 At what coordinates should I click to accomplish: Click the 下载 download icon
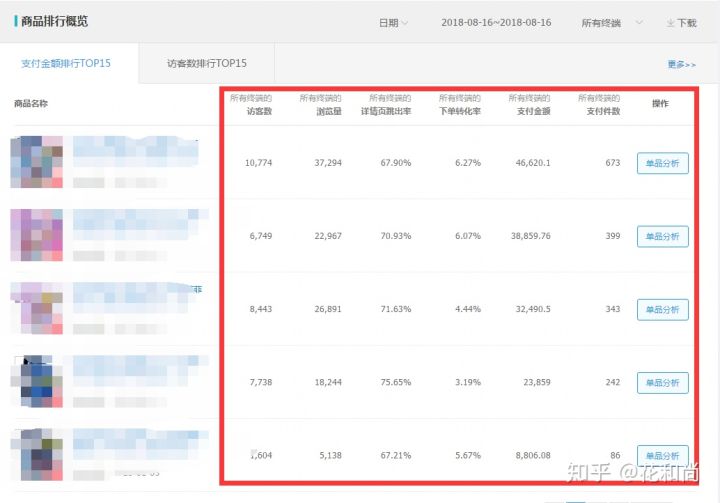(x=671, y=23)
